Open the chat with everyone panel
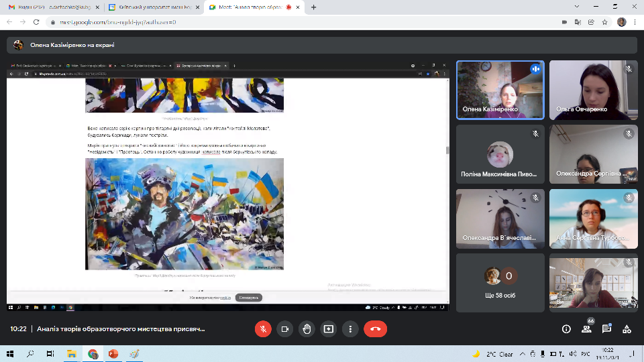This screenshot has width=644, height=362. coord(606,329)
